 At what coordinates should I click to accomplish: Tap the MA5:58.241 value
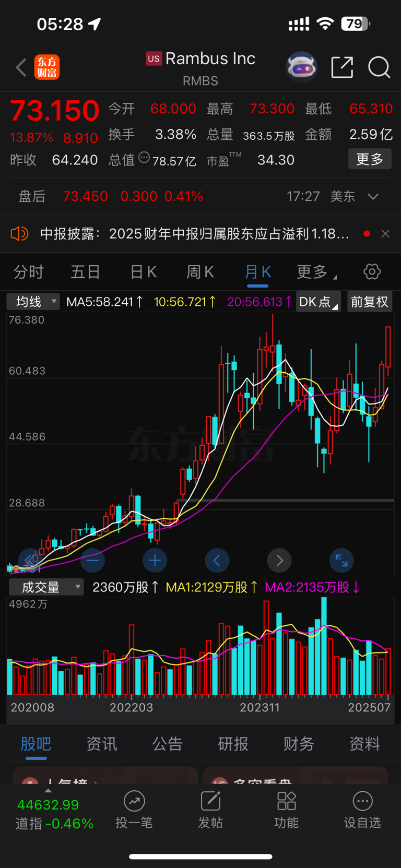[x=105, y=302]
